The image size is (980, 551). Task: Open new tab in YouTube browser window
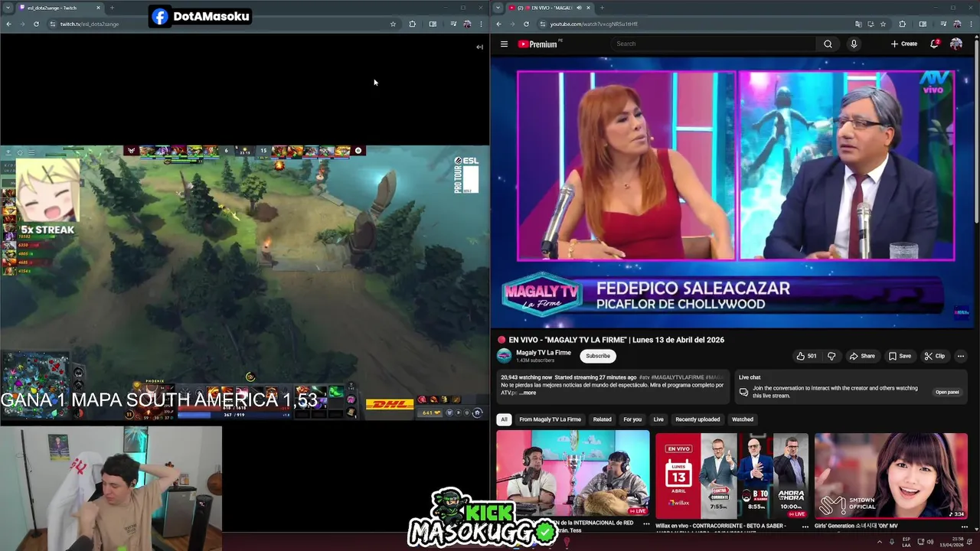coord(602,8)
